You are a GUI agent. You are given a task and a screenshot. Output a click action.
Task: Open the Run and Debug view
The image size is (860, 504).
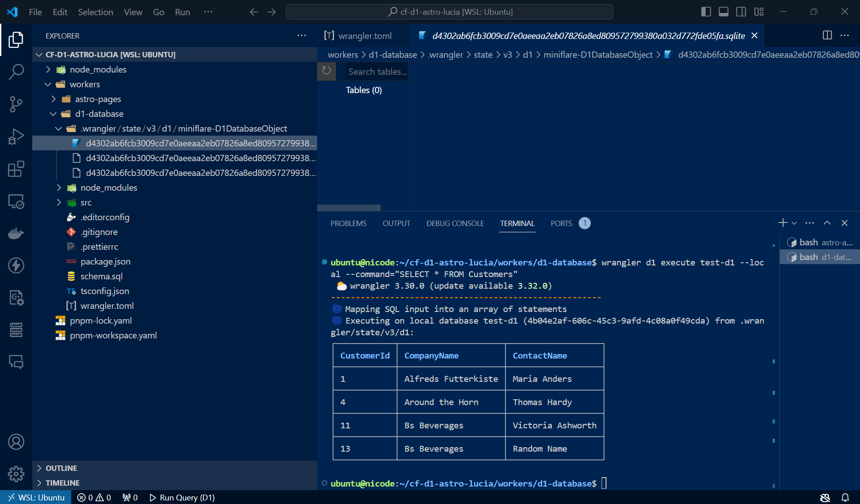pyautogui.click(x=16, y=137)
